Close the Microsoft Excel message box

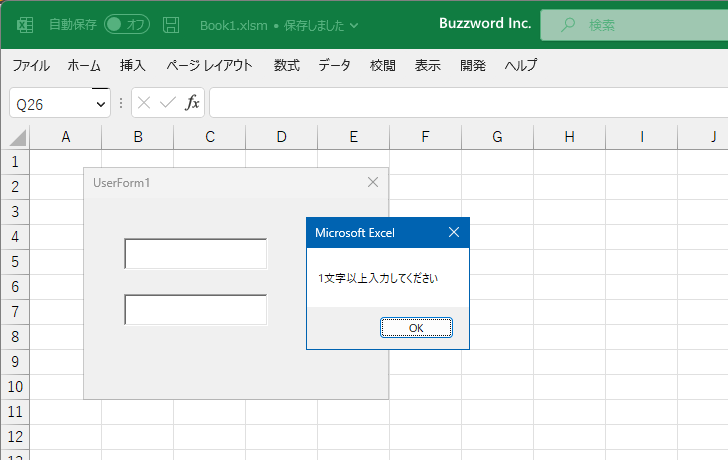(454, 232)
